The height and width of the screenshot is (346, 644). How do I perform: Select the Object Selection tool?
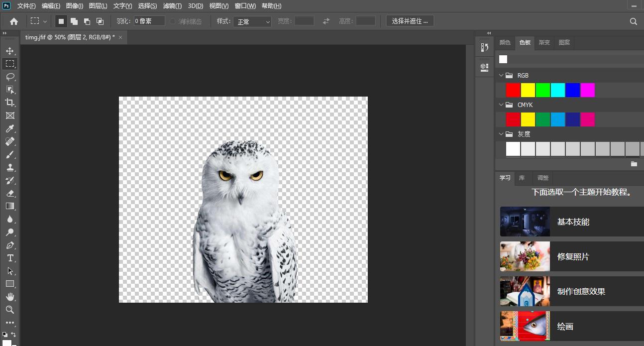(10, 90)
